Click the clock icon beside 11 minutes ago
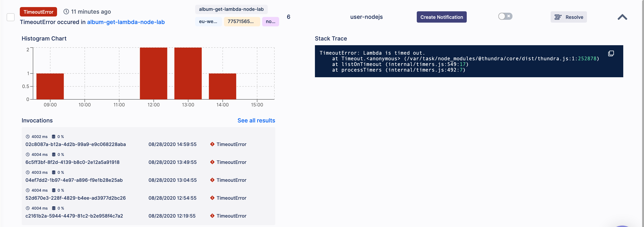 pyautogui.click(x=66, y=12)
